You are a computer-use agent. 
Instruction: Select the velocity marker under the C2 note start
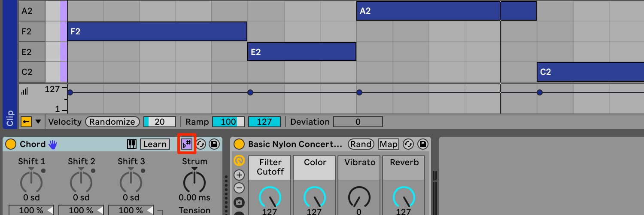tap(540, 92)
